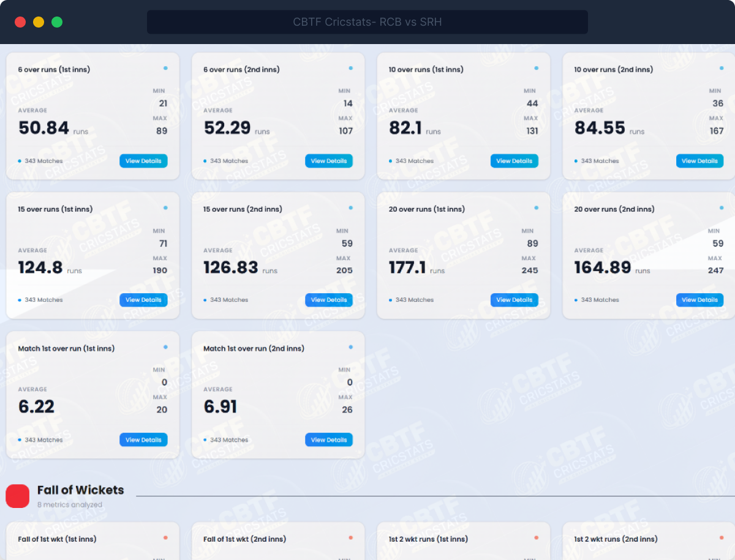Click the green maximize window button
735x560 pixels.
point(57,22)
